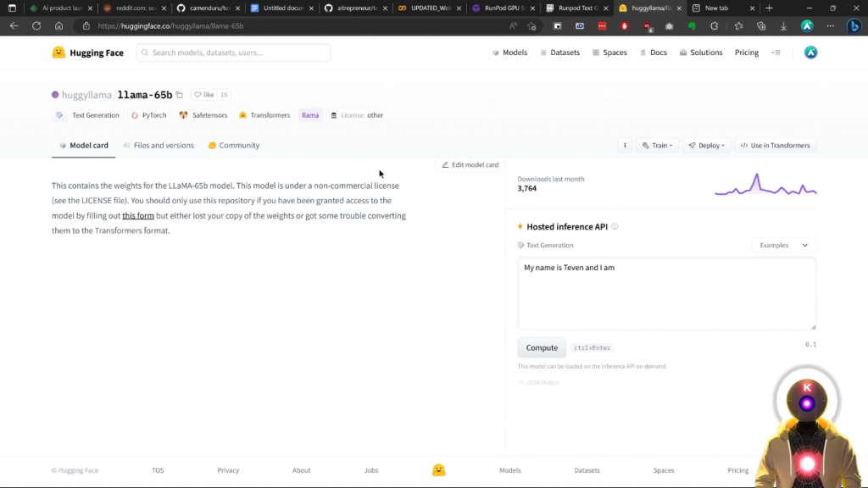This screenshot has width=868, height=488.
Task: Switch to Files and versions tab
Action: coord(163,146)
